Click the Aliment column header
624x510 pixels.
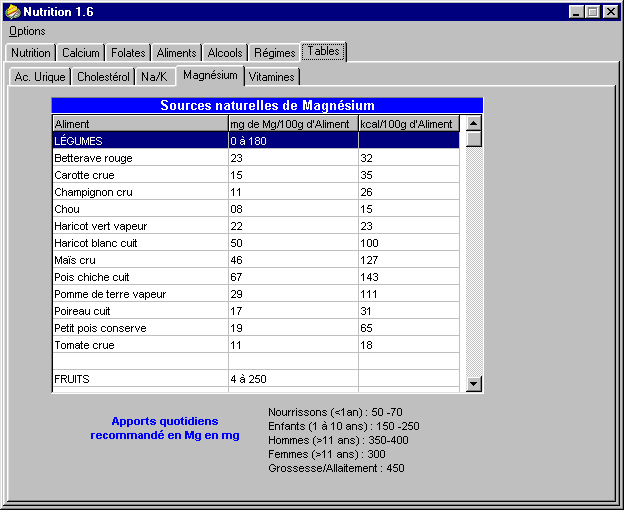140,124
